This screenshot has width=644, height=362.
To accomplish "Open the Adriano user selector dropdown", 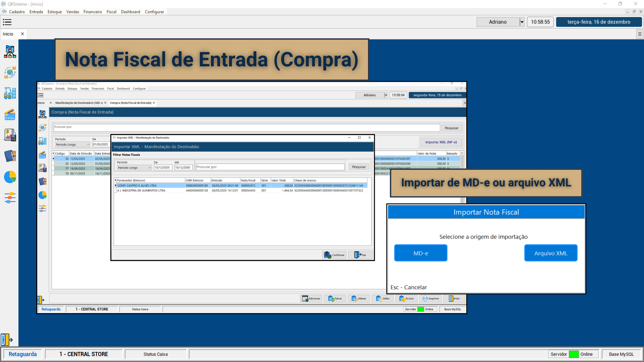I will [522, 22].
